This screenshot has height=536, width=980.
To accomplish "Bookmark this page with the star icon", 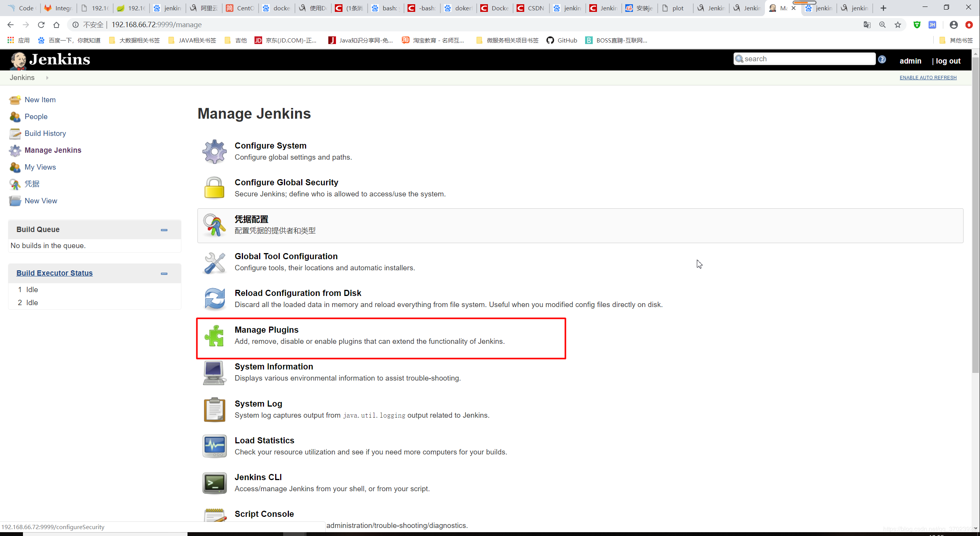I will click(x=898, y=25).
